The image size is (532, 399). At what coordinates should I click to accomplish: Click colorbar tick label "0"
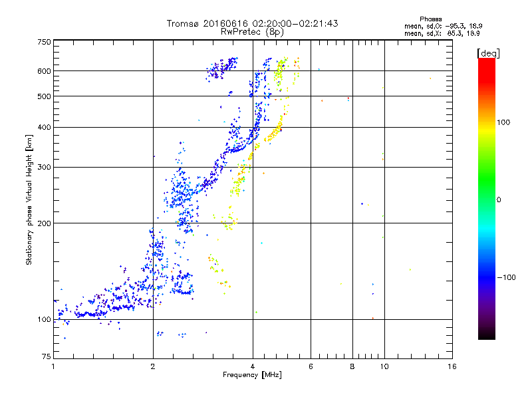pyautogui.click(x=499, y=200)
